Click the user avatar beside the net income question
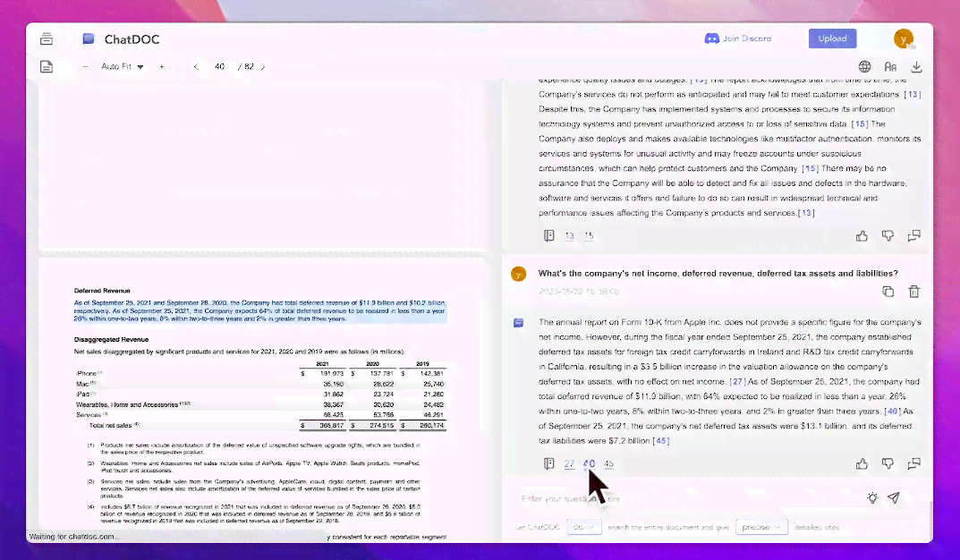The image size is (960, 560). coord(519,274)
